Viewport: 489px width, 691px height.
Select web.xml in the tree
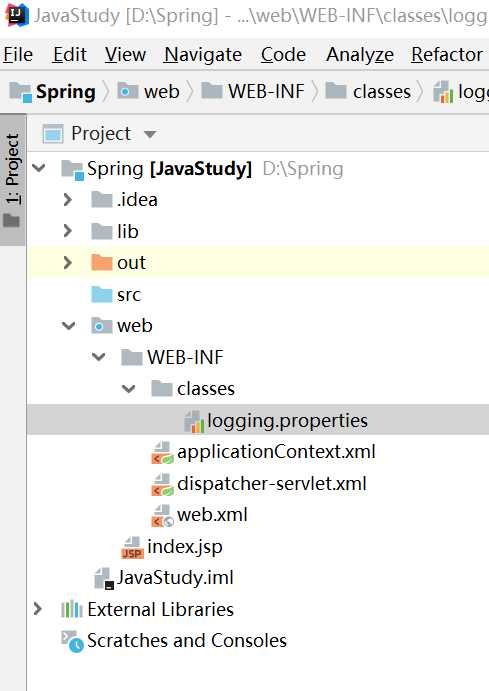(212, 515)
